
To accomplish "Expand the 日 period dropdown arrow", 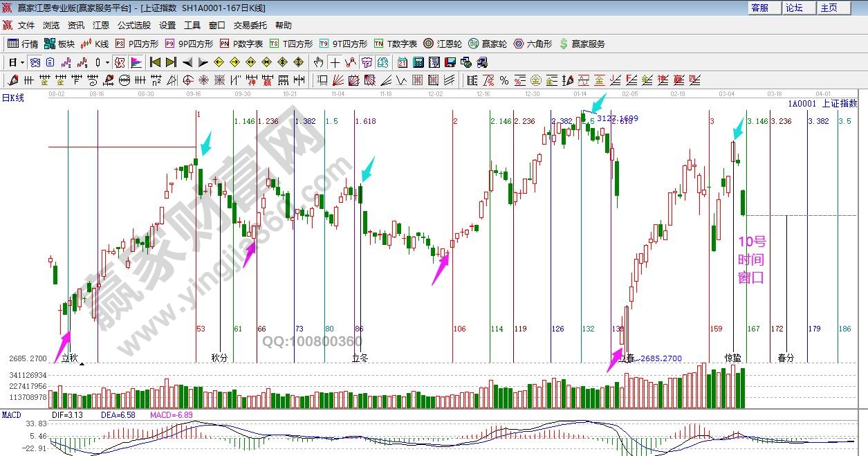I will point(21,62).
